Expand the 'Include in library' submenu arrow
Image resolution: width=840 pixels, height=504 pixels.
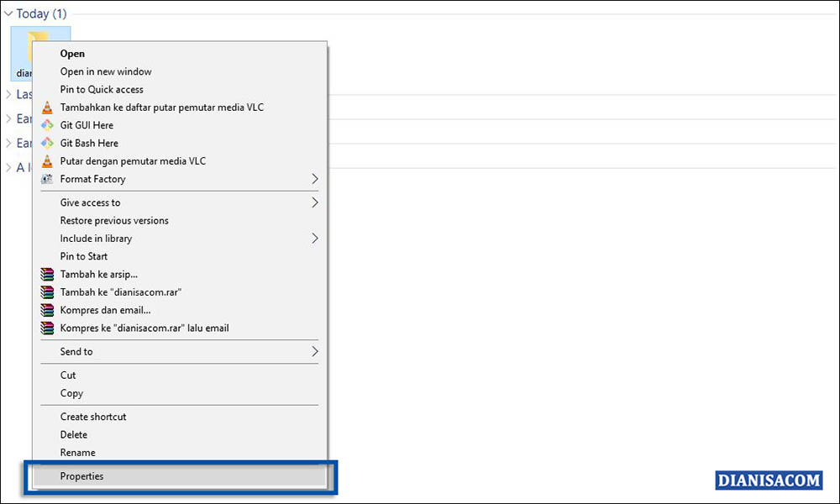tap(316, 238)
